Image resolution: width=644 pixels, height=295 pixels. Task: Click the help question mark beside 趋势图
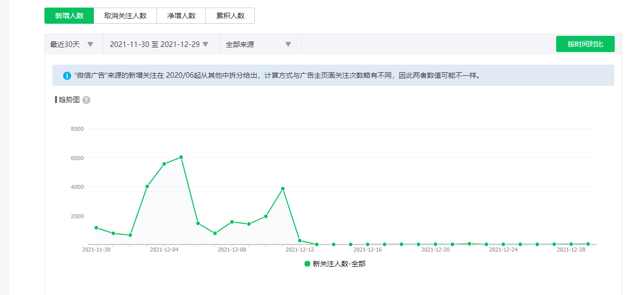(x=86, y=100)
